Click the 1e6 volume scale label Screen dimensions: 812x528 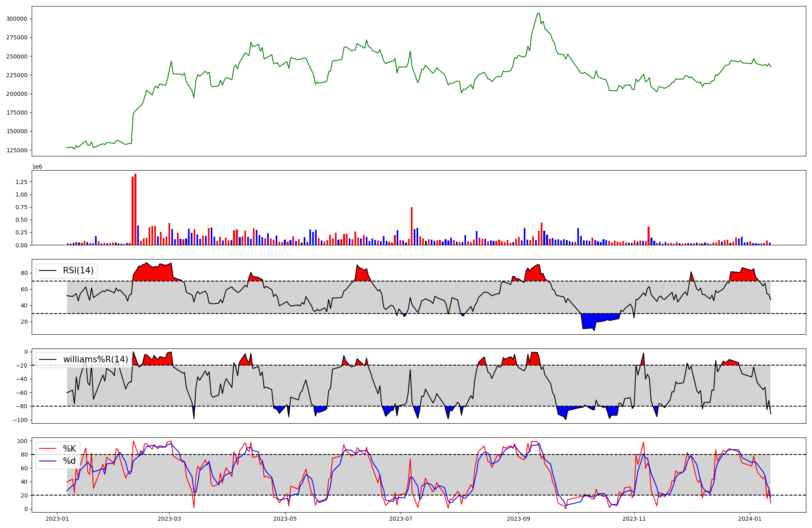click(37, 167)
